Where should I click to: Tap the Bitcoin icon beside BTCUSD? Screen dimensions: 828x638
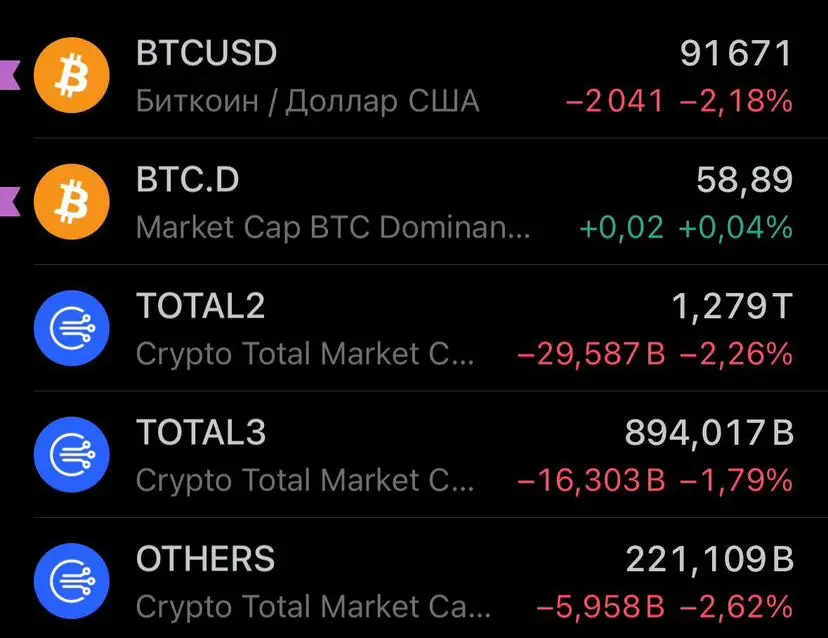pyautogui.click(x=71, y=75)
